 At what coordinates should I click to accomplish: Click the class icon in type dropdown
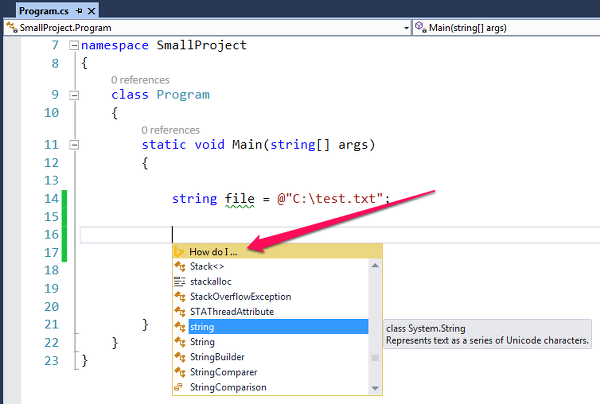coord(12,28)
